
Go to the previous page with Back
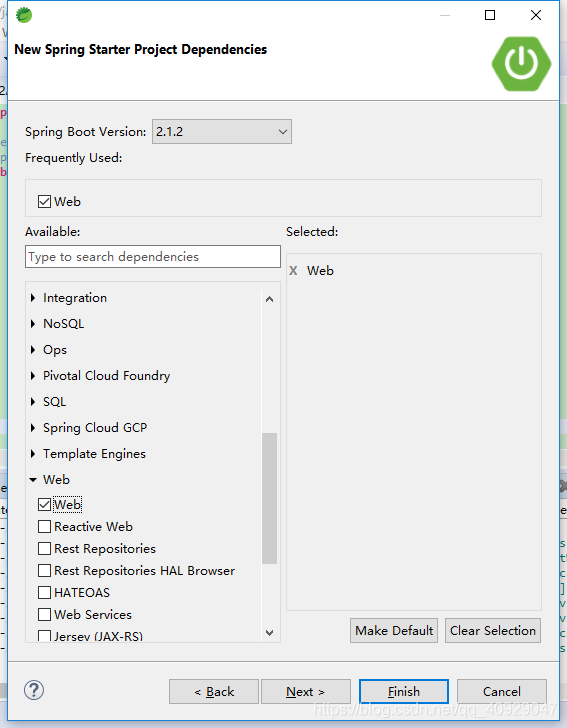pyautogui.click(x=214, y=692)
